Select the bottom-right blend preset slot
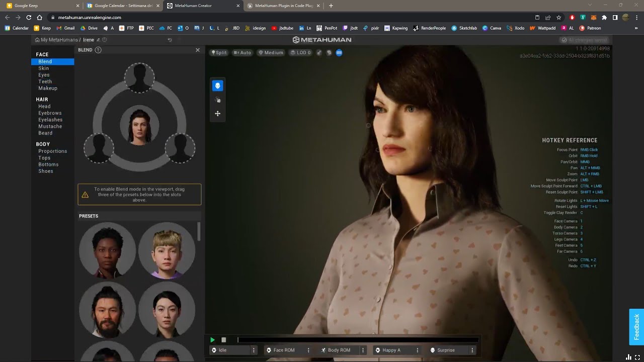This screenshot has height=362, width=644. pyautogui.click(x=180, y=148)
